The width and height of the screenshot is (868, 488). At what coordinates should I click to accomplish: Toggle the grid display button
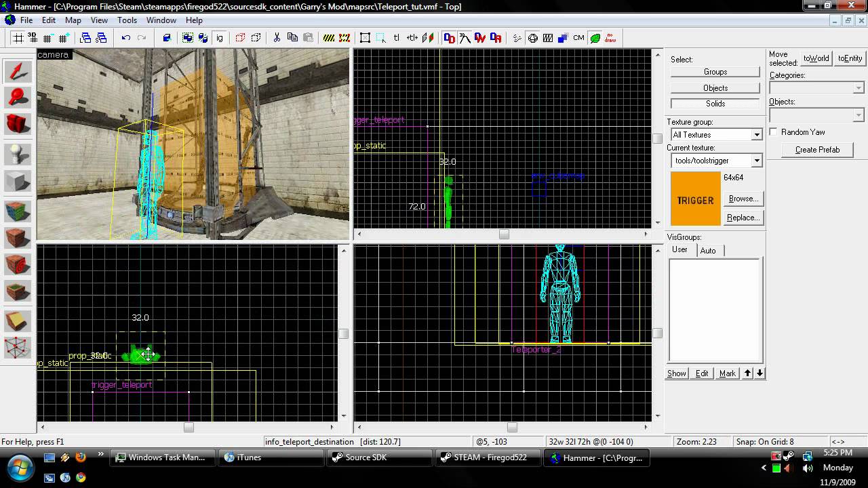(18, 38)
